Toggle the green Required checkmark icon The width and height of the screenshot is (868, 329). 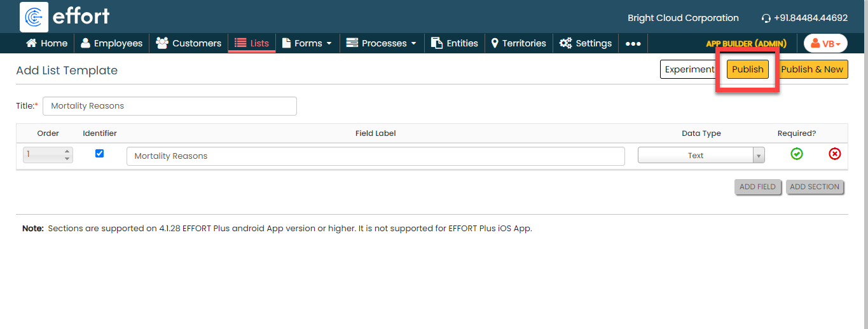pyautogui.click(x=796, y=154)
